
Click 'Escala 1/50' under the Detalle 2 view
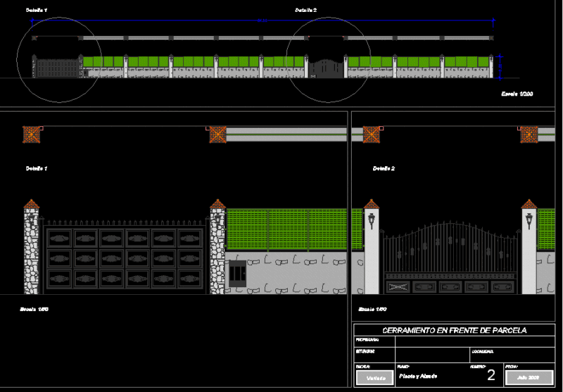[373, 309]
